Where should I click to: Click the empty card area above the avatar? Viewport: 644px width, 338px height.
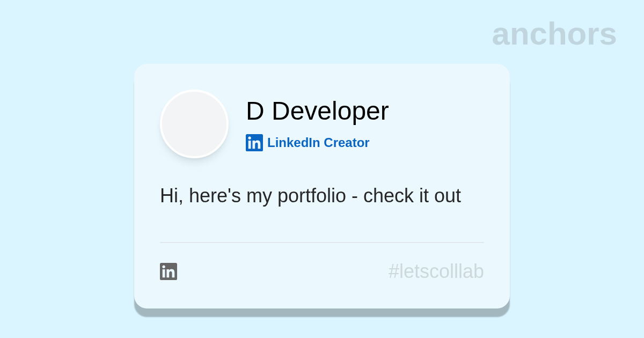pyautogui.click(x=194, y=77)
